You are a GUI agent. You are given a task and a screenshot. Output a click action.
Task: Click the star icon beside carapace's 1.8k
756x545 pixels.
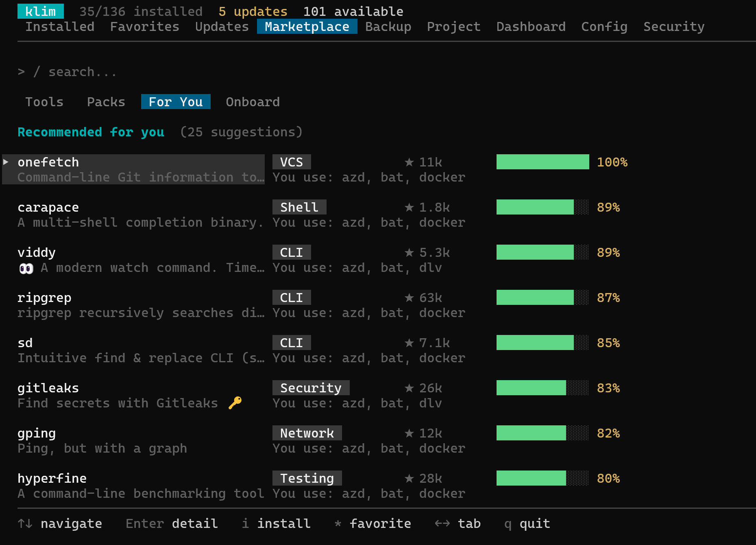click(409, 208)
